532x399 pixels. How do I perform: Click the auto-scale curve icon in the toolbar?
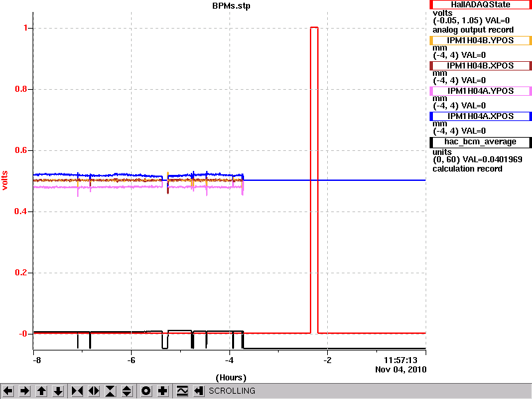pyautogui.click(x=182, y=391)
